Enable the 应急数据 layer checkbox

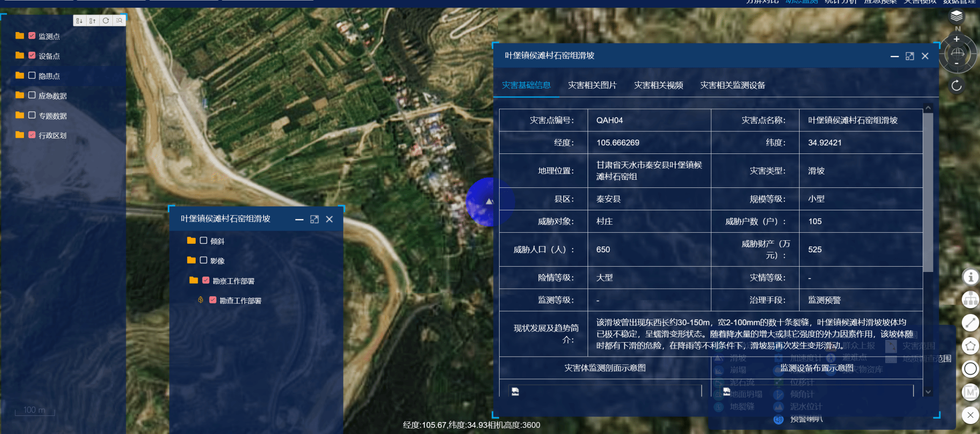click(32, 95)
